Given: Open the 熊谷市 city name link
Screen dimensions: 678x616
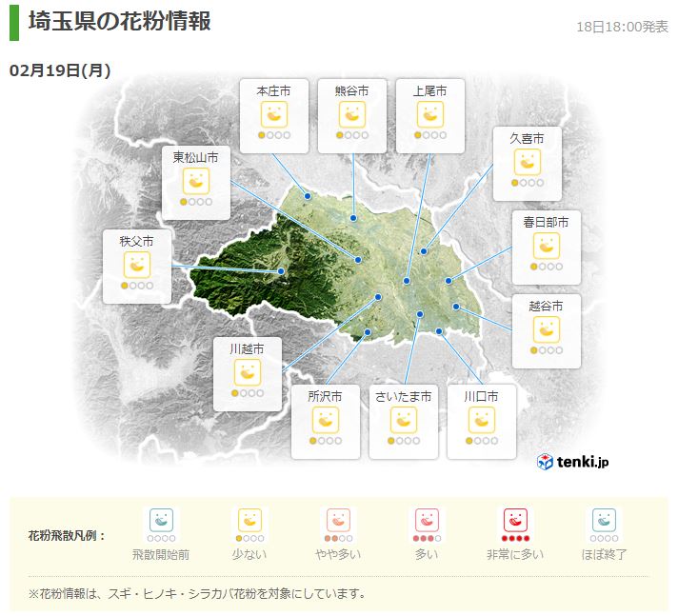Looking at the screenshot, I should [x=352, y=90].
